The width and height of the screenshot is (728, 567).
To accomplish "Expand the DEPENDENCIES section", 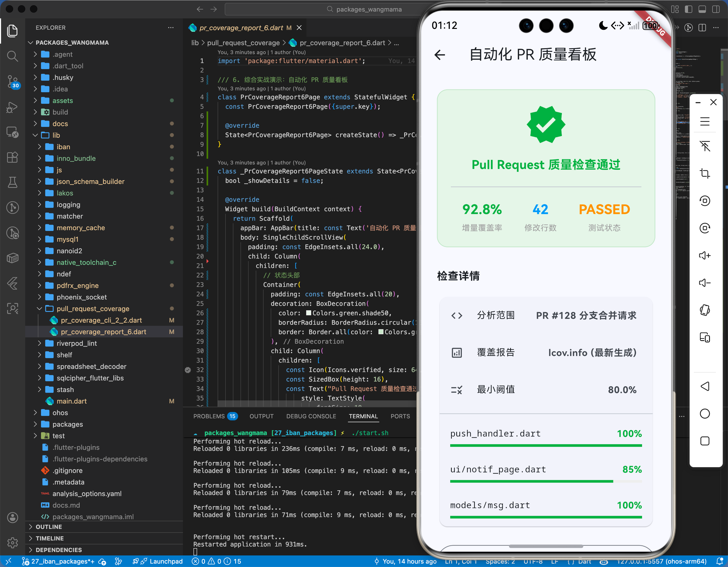I will (59, 550).
